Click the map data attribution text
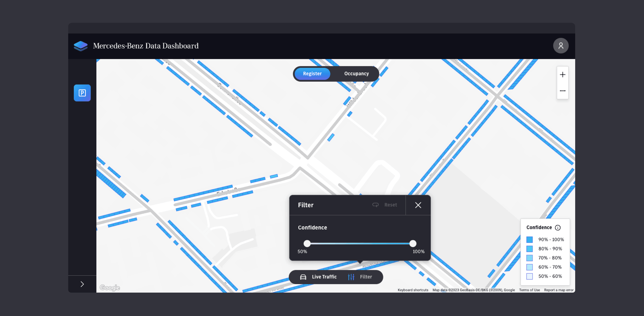 pos(474,290)
